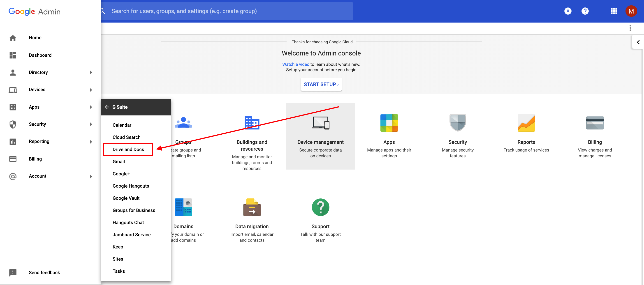This screenshot has width=644, height=285.
Task: Expand the Account submenu arrow
Action: 91,176
